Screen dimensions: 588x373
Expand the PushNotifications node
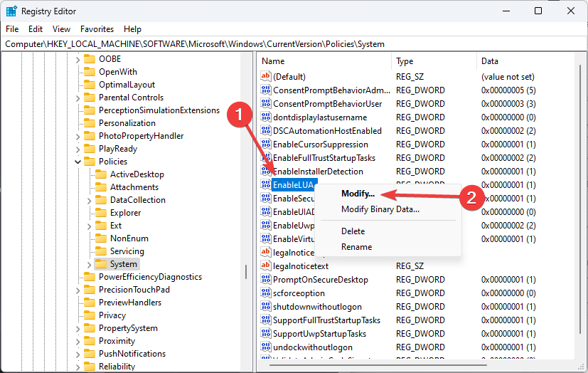(x=77, y=354)
